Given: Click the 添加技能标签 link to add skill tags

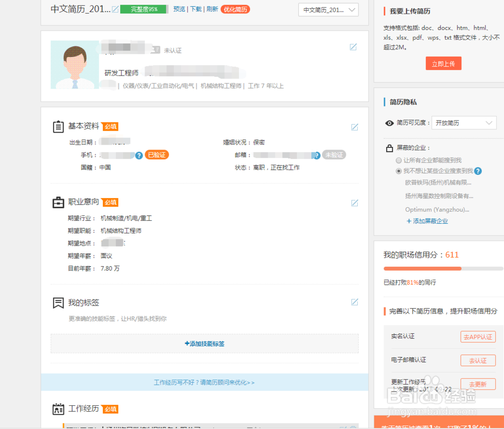Looking at the screenshot, I should (x=204, y=343).
